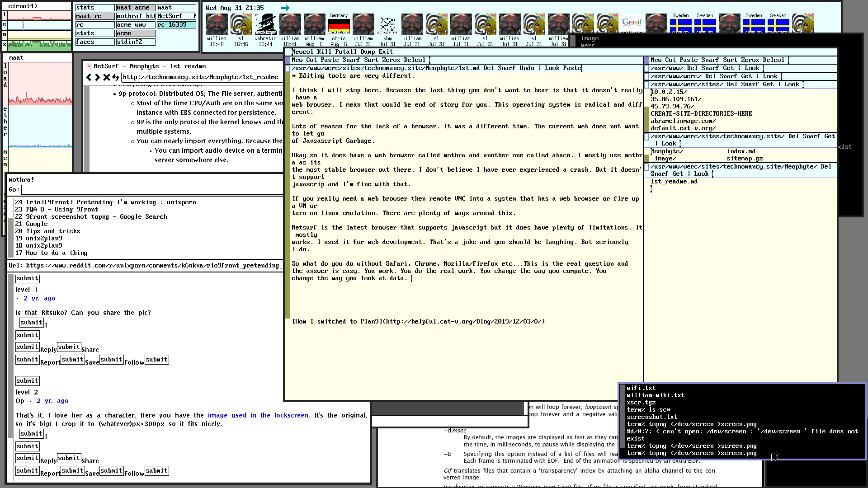Go forward in the NetSurf browser
The image size is (868, 488).
98,77
